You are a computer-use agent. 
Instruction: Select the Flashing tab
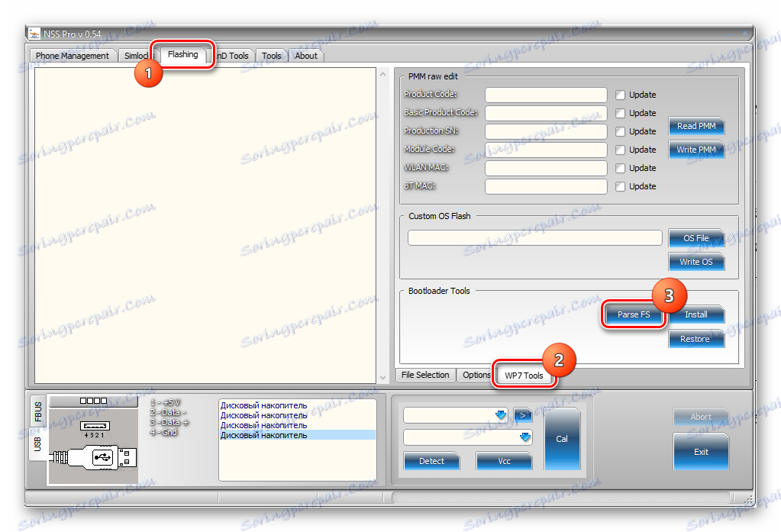182,54
